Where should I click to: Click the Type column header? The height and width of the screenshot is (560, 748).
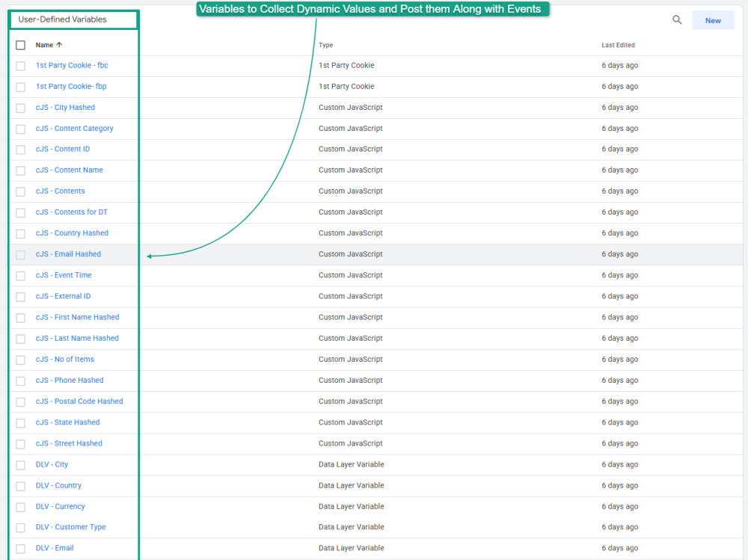(326, 45)
